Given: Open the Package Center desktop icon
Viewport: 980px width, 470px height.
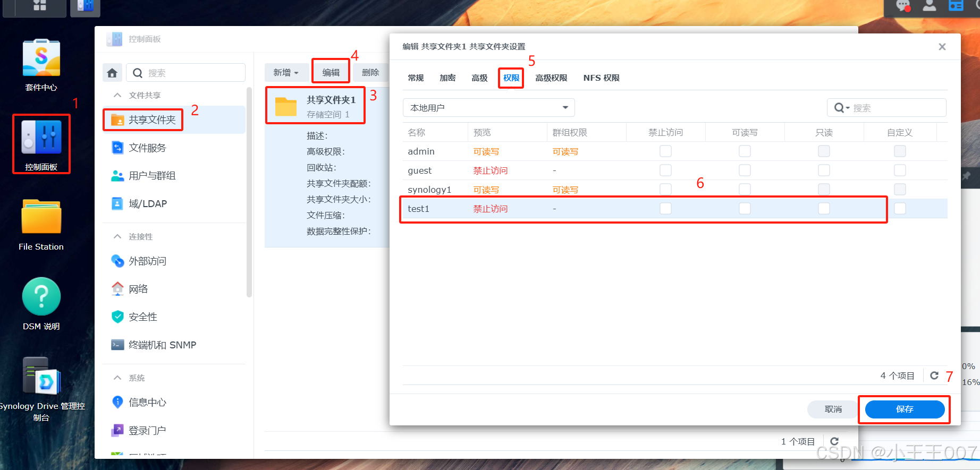Looking at the screenshot, I should pos(41,58).
